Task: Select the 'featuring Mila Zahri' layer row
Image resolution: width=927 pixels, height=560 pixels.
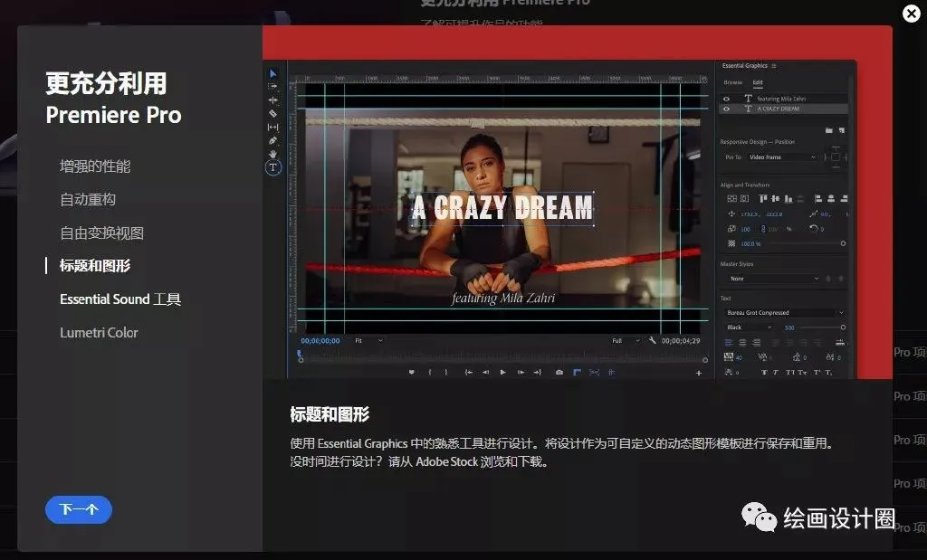Action: point(783,99)
